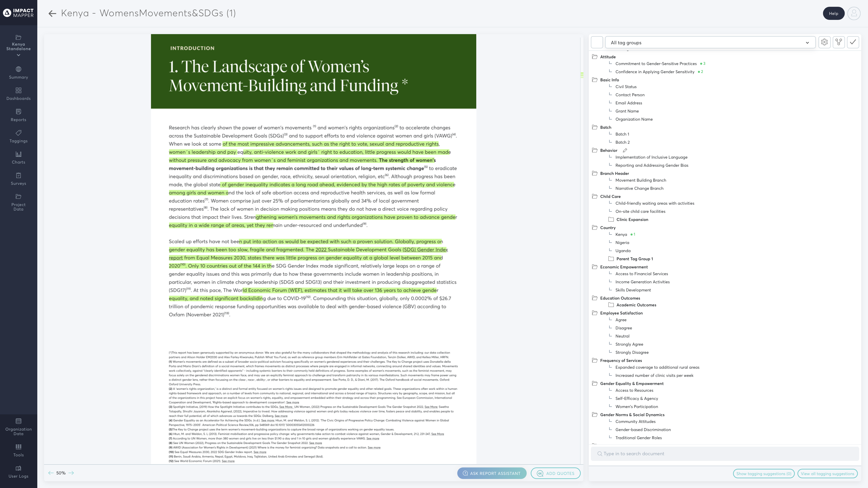This screenshot has width=868, height=488.
Task: Toggle the checkbox left of All tag groups
Action: pos(597,42)
